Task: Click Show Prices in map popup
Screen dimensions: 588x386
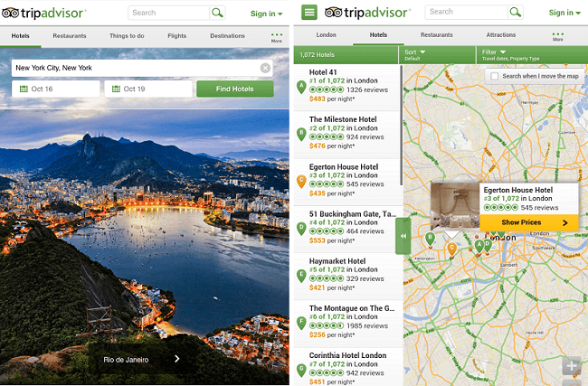Action: tap(529, 222)
